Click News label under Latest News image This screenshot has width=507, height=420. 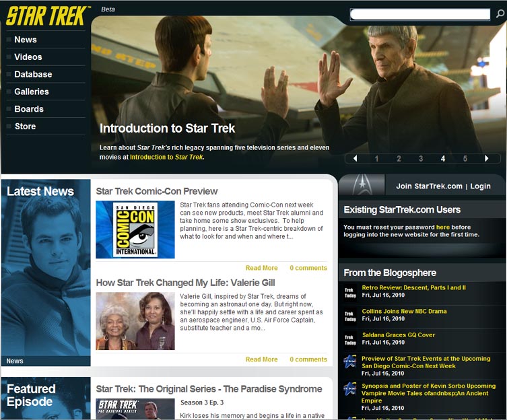[15, 361]
